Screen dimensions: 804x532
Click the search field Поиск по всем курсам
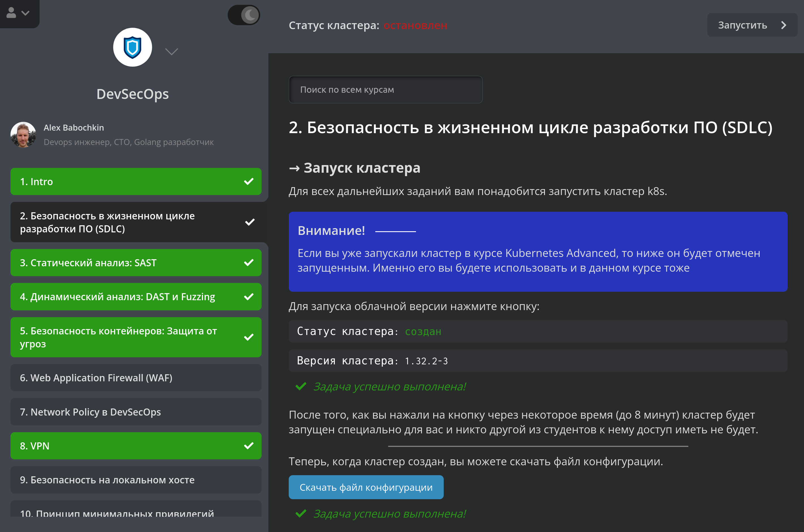[385, 90]
